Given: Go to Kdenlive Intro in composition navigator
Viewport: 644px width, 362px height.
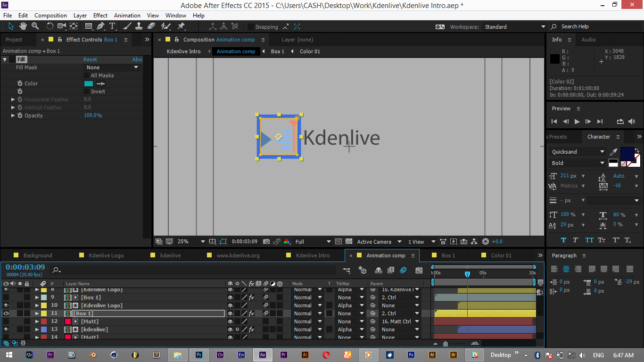Looking at the screenshot, I should point(183,51).
